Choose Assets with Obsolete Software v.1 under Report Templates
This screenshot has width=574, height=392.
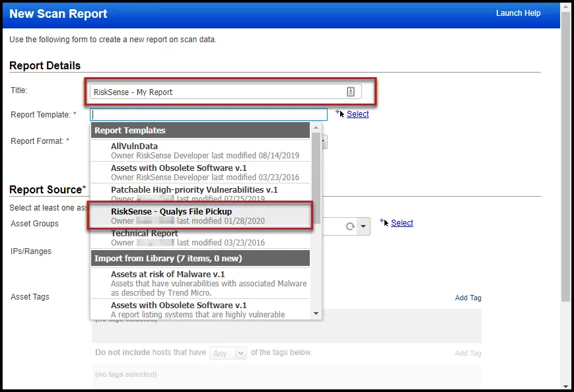pyautogui.click(x=200, y=172)
